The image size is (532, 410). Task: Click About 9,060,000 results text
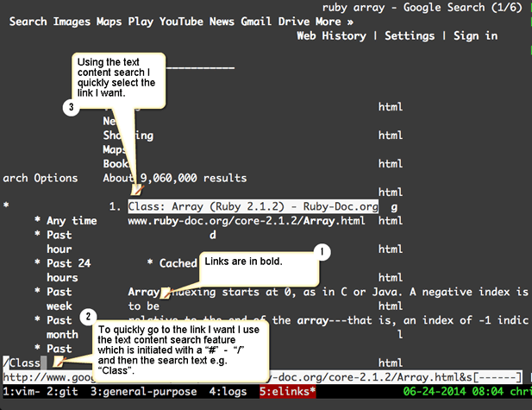175,178
